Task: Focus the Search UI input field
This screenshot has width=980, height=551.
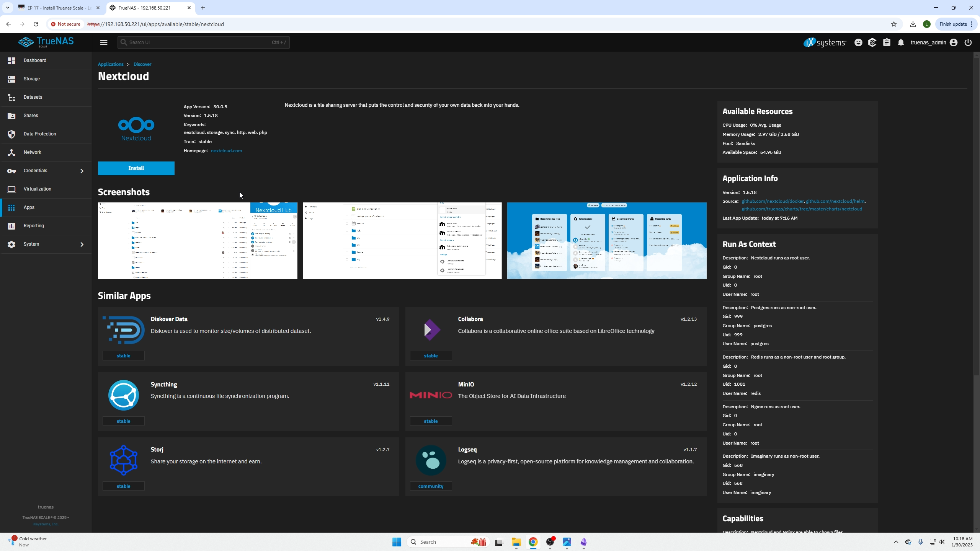Action: pyautogui.click(x=199, y=42)
